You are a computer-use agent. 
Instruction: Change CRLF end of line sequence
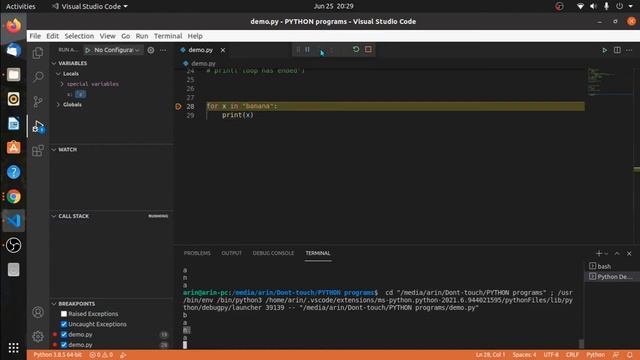[572, 355]
